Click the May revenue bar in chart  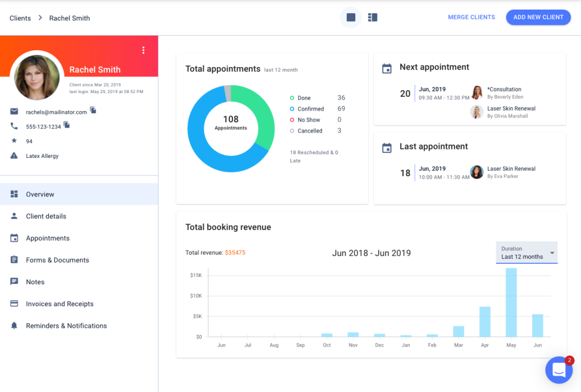511,302
